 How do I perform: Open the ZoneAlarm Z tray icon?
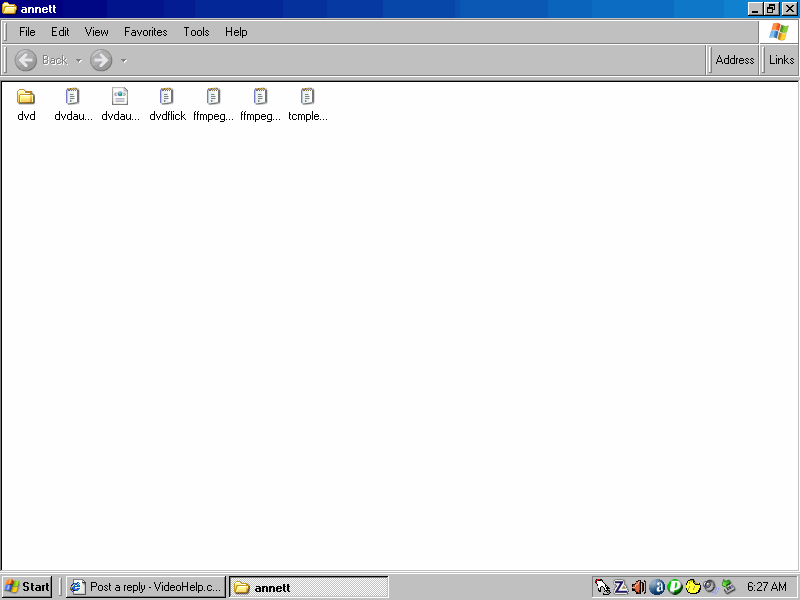coord(620,587)
